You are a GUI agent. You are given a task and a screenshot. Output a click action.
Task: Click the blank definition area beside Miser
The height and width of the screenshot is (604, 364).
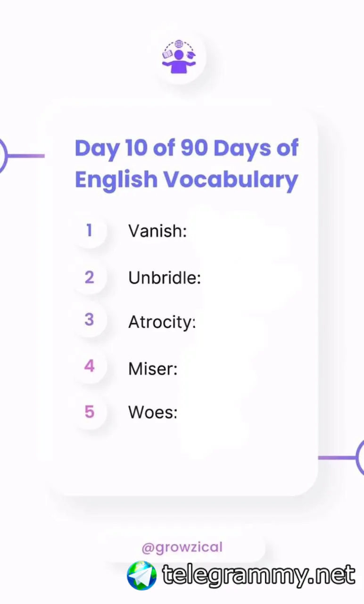217,369
